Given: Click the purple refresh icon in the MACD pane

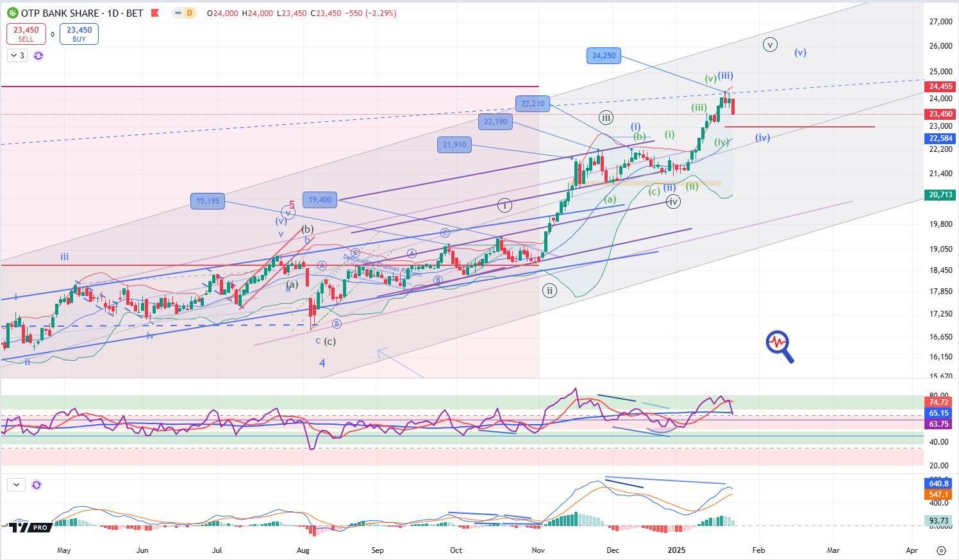Looking at the screenshot, I should (x=37, y=485).
